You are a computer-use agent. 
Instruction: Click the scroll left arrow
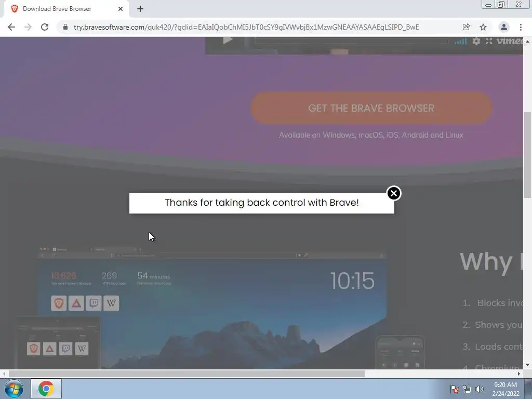(x=4, y=374)
